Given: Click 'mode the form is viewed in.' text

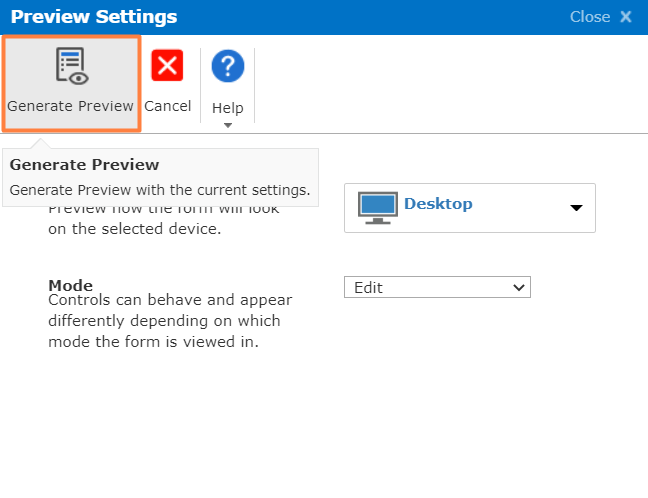Looking at the screenshot, I should 153,342.
